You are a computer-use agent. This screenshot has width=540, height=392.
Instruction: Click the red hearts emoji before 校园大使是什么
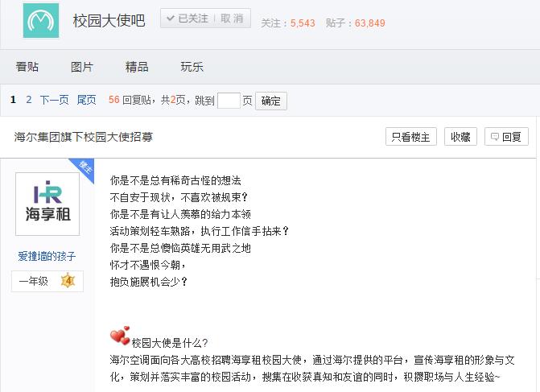pos(120,336)
